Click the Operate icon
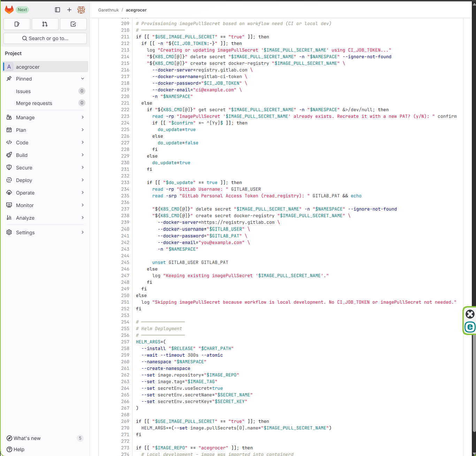This screenshot has height=456, width=476. [9, 193]
